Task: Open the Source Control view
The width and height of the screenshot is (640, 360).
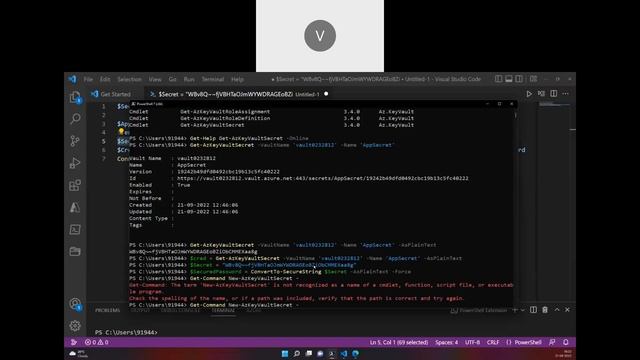Action: pos(75,141)
